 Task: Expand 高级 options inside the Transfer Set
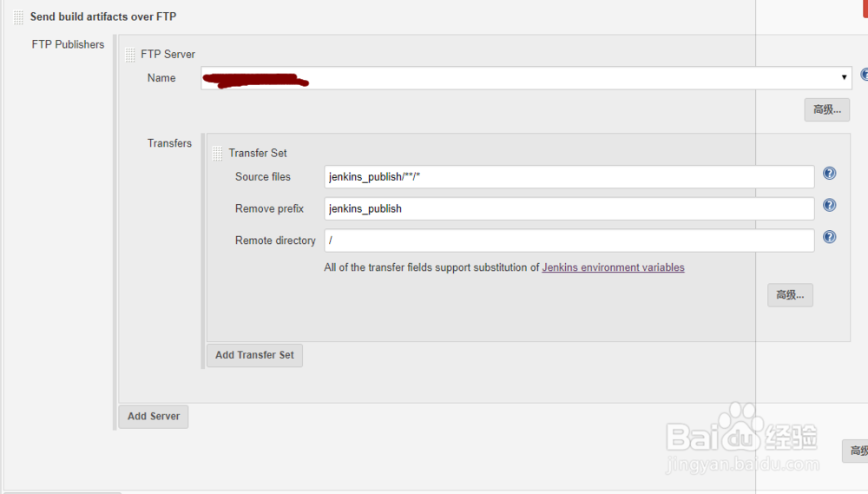click(x=790, y=295)
